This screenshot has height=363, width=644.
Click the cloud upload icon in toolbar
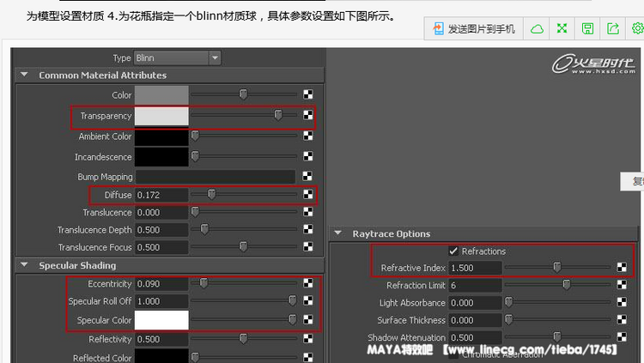pos(538,28)
